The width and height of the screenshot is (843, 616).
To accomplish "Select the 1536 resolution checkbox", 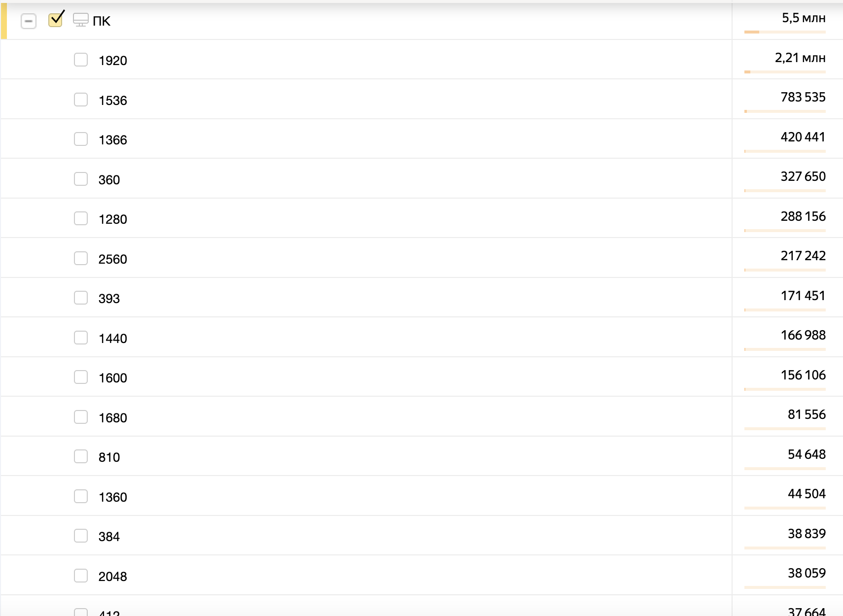I will coord(81,100).
